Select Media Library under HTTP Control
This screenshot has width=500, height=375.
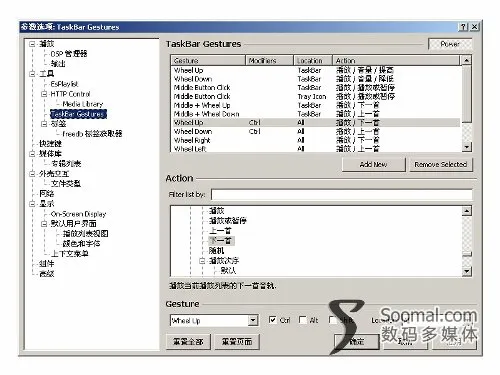[x=83, y=104]
